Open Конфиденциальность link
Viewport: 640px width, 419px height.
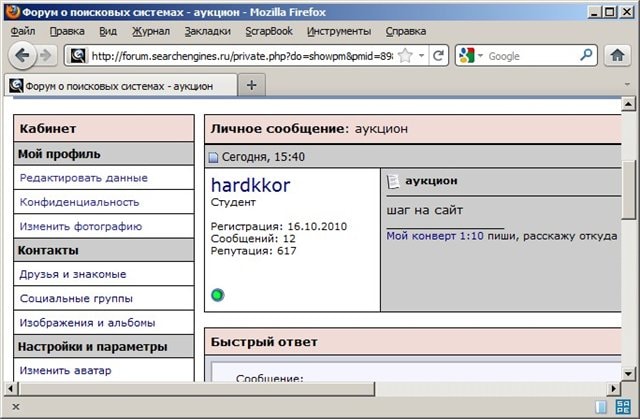(80, 202)
